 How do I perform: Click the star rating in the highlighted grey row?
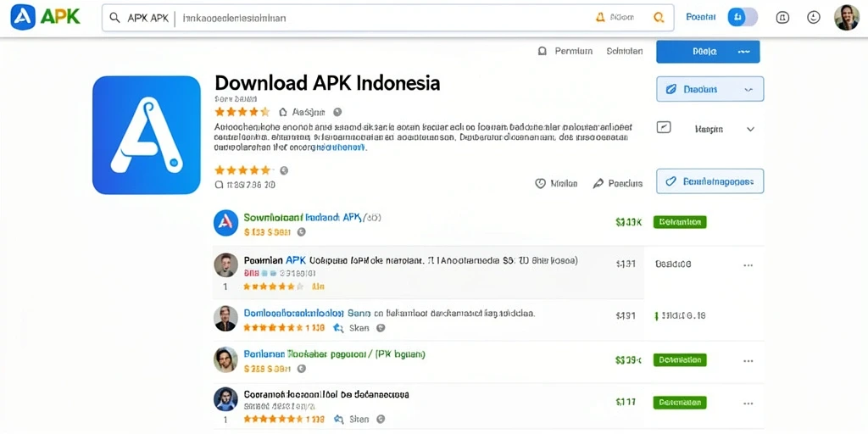tap(274, 287)
